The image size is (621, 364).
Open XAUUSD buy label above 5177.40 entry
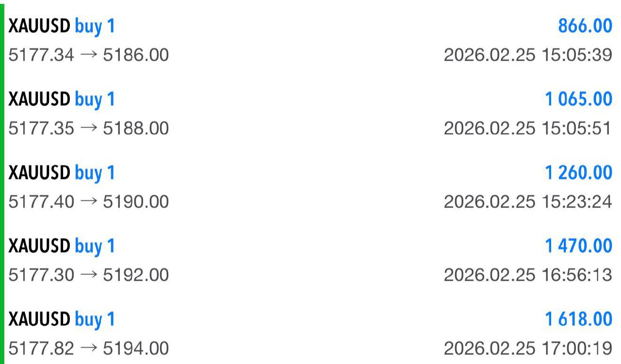click(62, 173)
